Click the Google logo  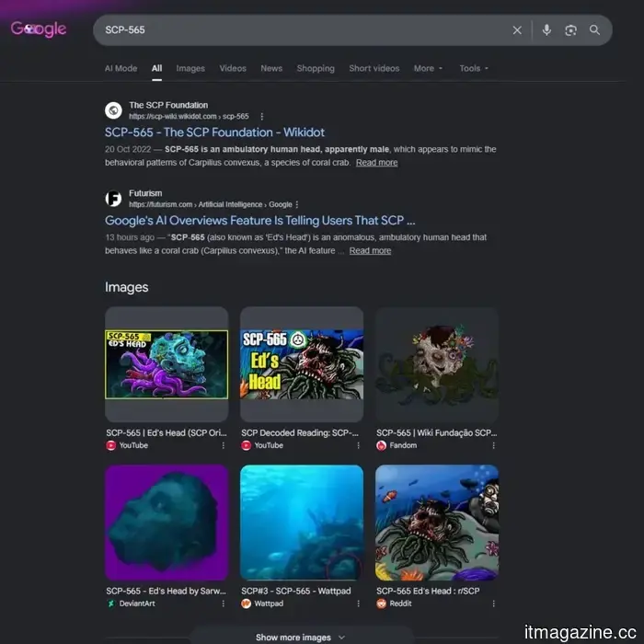click(39, 29)
